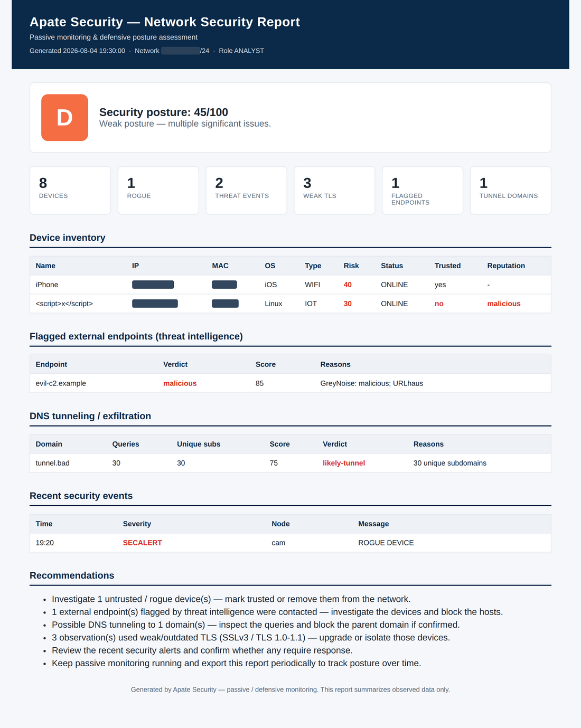Select the 'iPhone' device name cell
The height and width of the screenshot is (728, 581).
(47, 285)
